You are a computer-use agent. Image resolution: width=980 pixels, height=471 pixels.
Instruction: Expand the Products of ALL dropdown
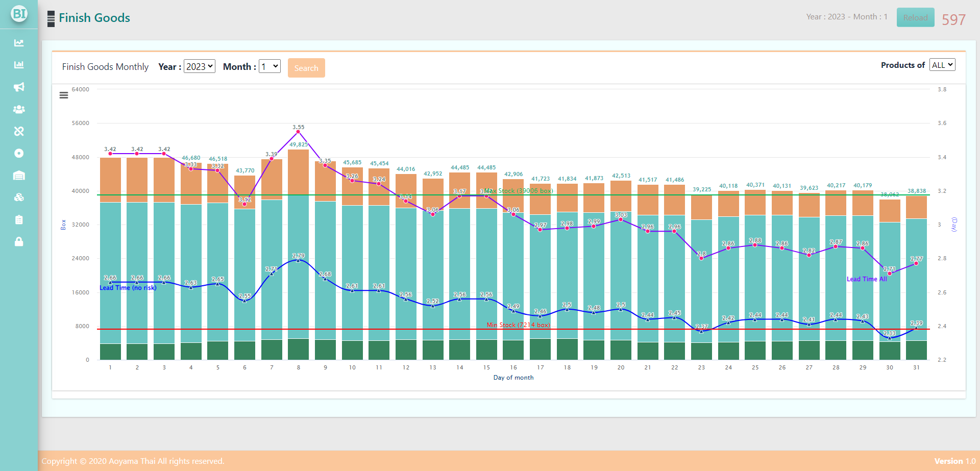pos(942,65)
